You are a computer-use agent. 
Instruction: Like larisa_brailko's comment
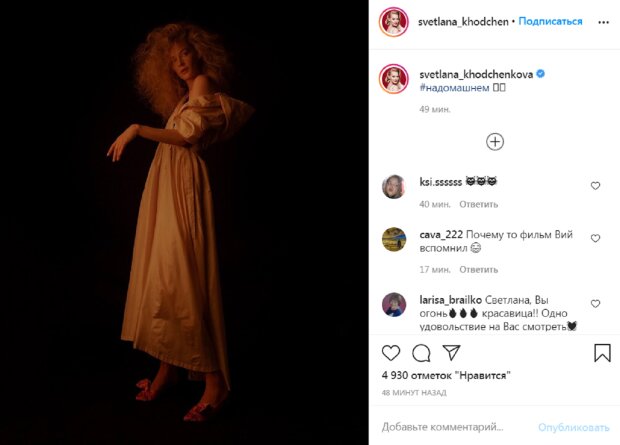point(595,304)
